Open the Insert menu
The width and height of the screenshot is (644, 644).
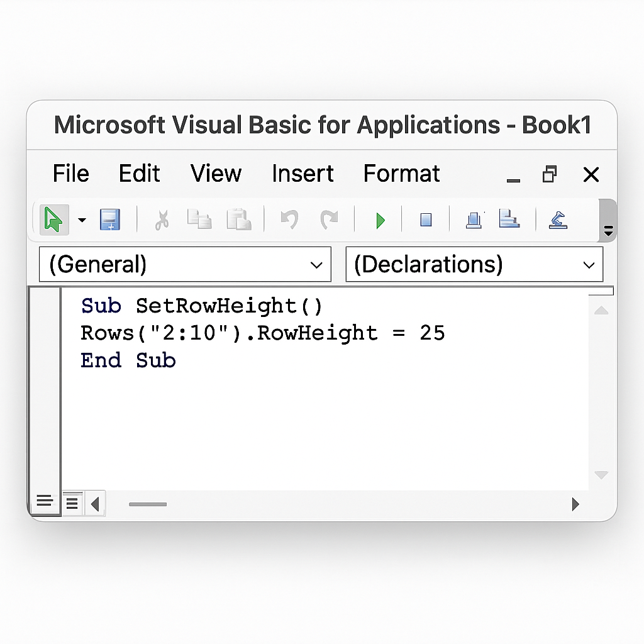tap(303, 174)
